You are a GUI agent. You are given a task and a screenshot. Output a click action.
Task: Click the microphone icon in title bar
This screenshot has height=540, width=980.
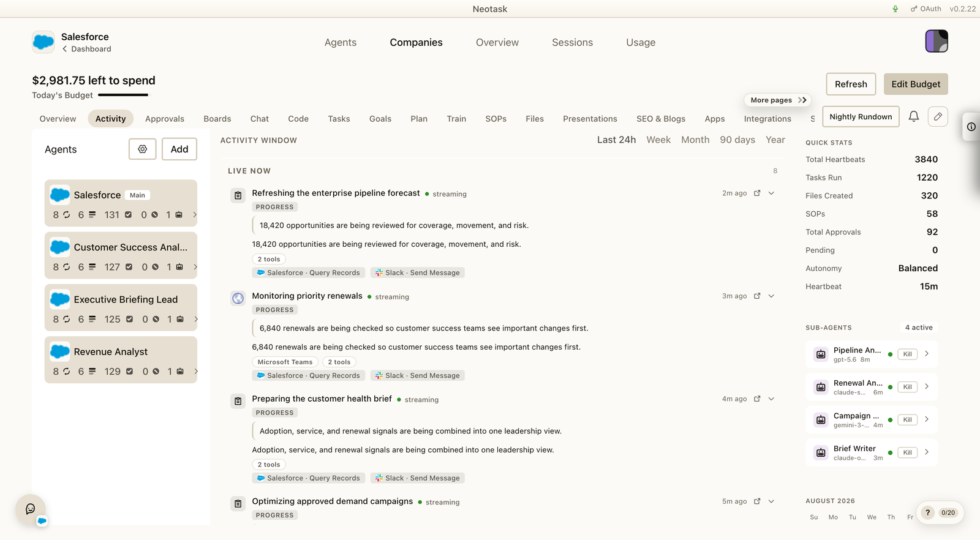coord(895,9)
